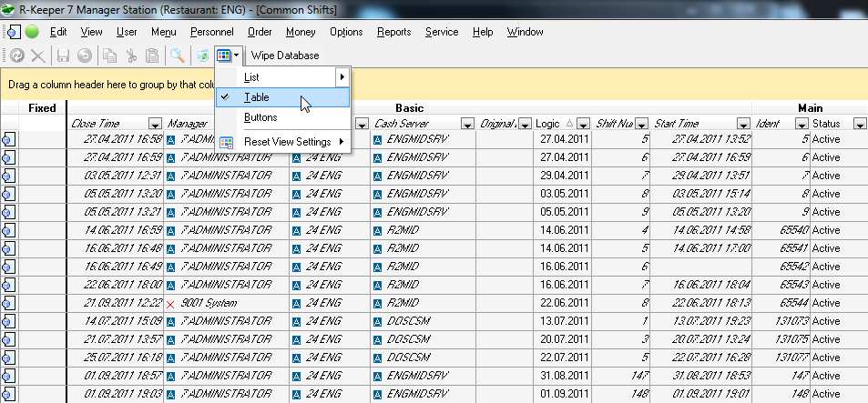The height and width of the screenshot is (403, 868).
Task: Click manager icon in row 05.05.2011 13:20
Action: coord(171,195)
